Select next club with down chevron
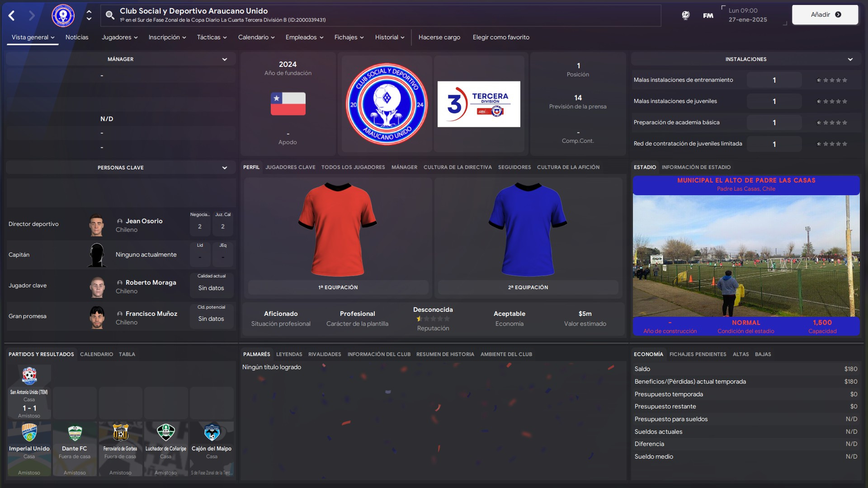868x488 pixels. point(89,19)
